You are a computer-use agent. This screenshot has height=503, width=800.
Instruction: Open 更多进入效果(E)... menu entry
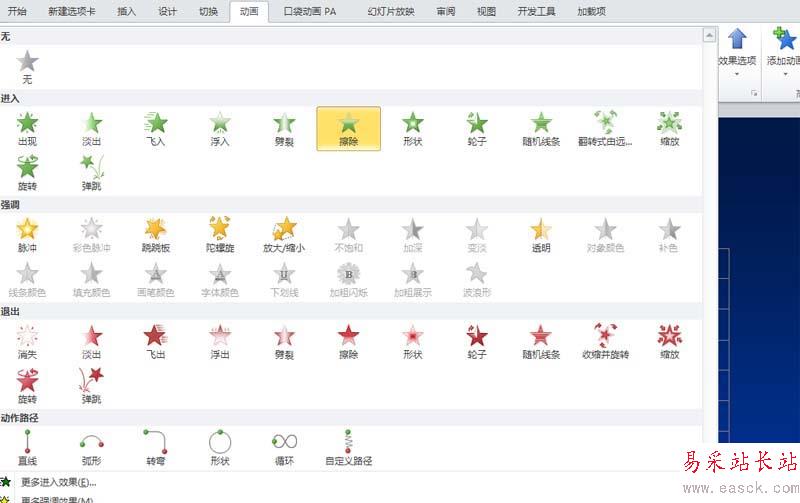point(59,482)
